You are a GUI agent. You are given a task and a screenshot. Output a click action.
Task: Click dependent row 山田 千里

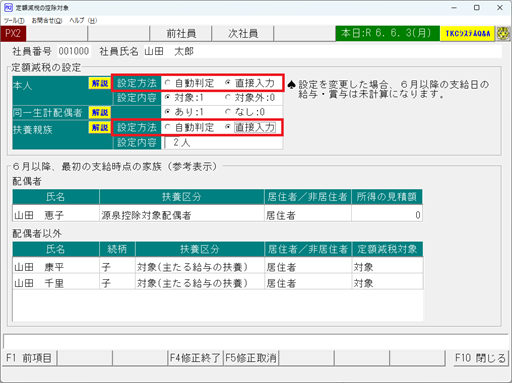[218, 283]
